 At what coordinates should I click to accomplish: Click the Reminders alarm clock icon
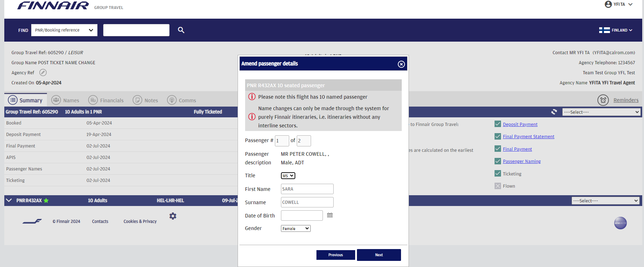point(603,100)
